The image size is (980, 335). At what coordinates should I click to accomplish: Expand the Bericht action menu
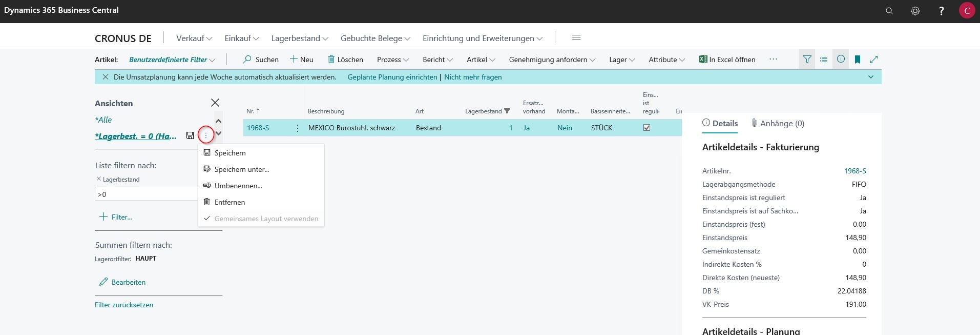(x=438, y=60)
